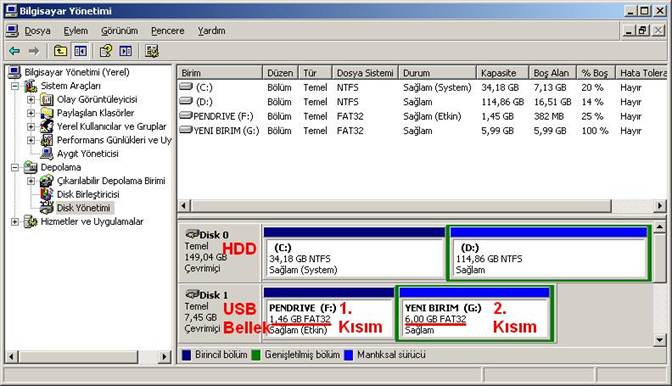
Task: Sort the list by % Boş header
Action: (596, 73)
